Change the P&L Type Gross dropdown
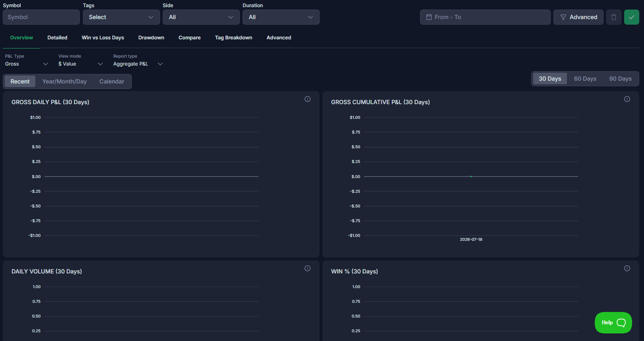 [x=26, y=64]
